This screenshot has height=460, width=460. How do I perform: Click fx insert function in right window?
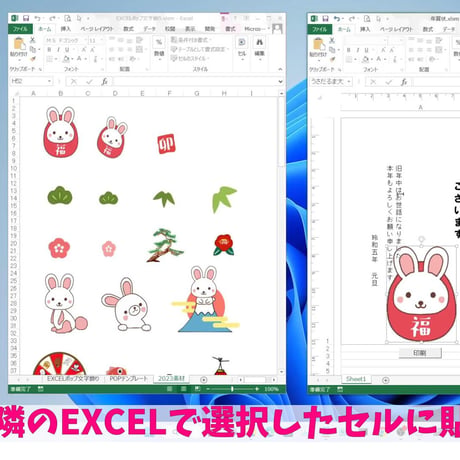coord(404,81)
